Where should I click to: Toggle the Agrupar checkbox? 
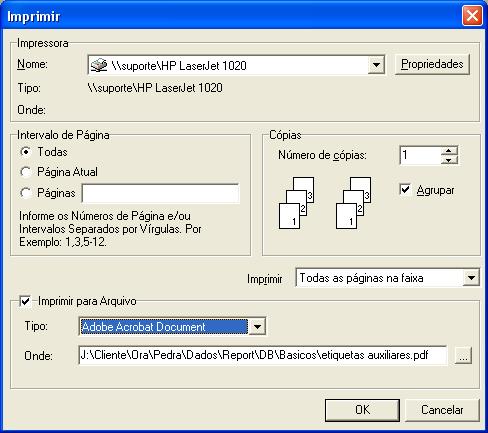click(x=405, y=190)
